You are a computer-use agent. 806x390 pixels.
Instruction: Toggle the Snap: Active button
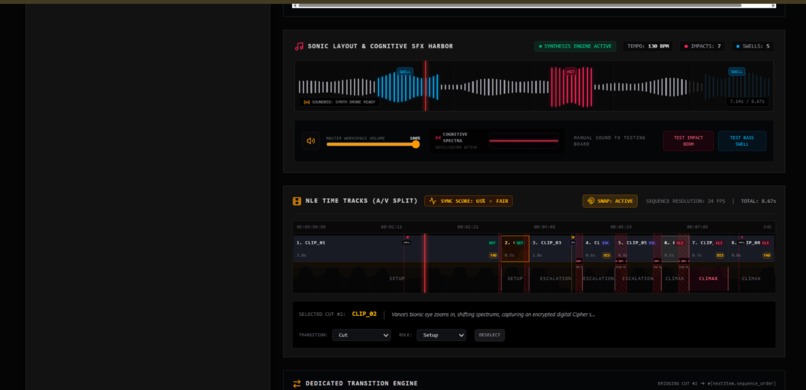610,201
